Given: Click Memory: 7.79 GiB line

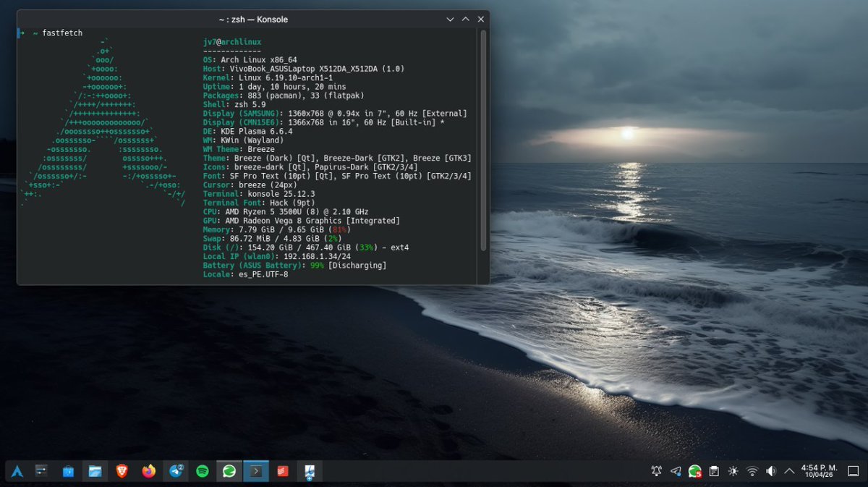Looking at the screenshot, I should coord(276,229).
